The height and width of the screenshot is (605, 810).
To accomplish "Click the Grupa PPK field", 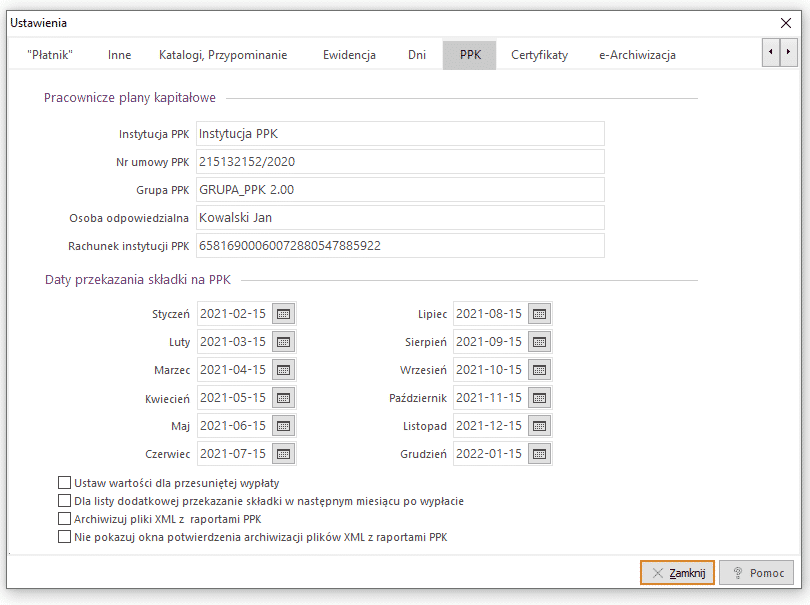I will point(400,190).
